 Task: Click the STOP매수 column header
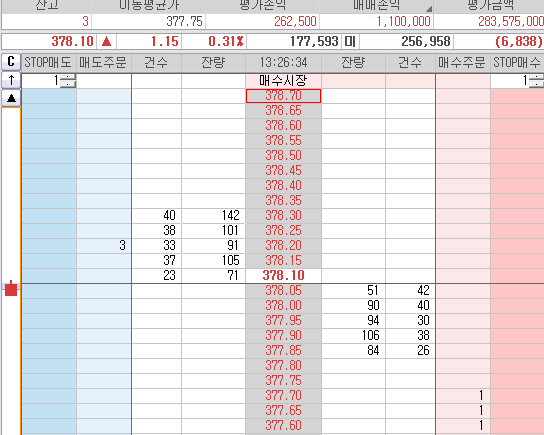pyautogui.click(x=517, y=62)
